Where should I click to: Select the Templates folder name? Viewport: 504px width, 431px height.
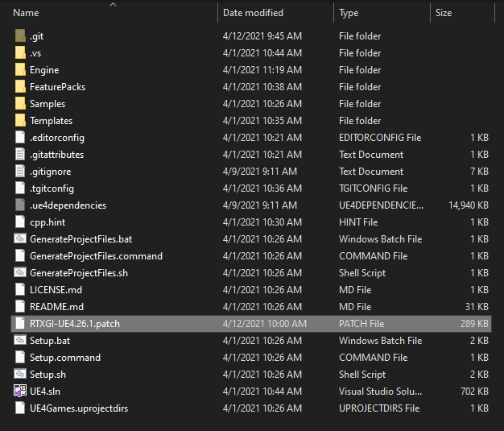coord(51,121)
